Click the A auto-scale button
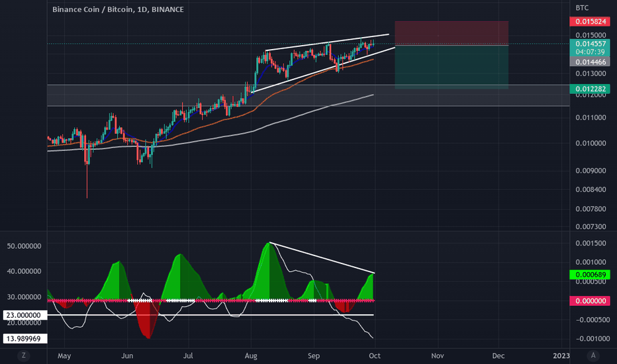The width and height of the screenshot is (617, 364). point(593,355)
